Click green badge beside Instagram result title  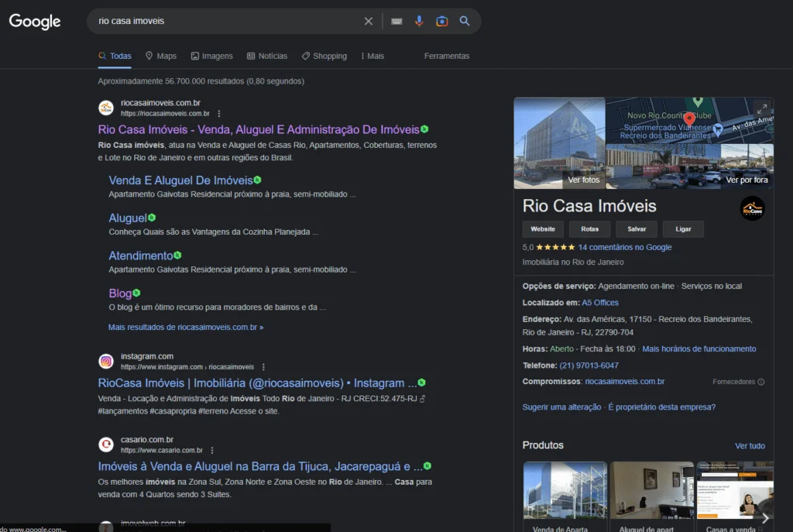(x=422, y=383)
